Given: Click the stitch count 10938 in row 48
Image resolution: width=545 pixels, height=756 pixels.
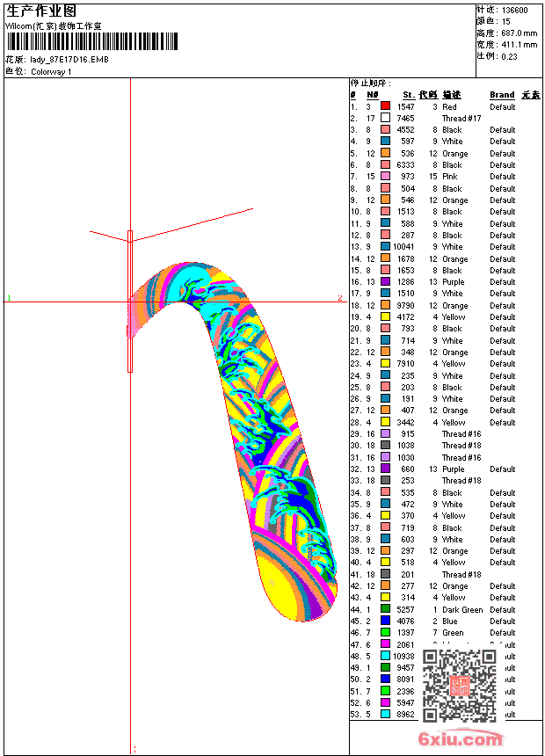Looking at the screenshot, I should pos(403,656).
